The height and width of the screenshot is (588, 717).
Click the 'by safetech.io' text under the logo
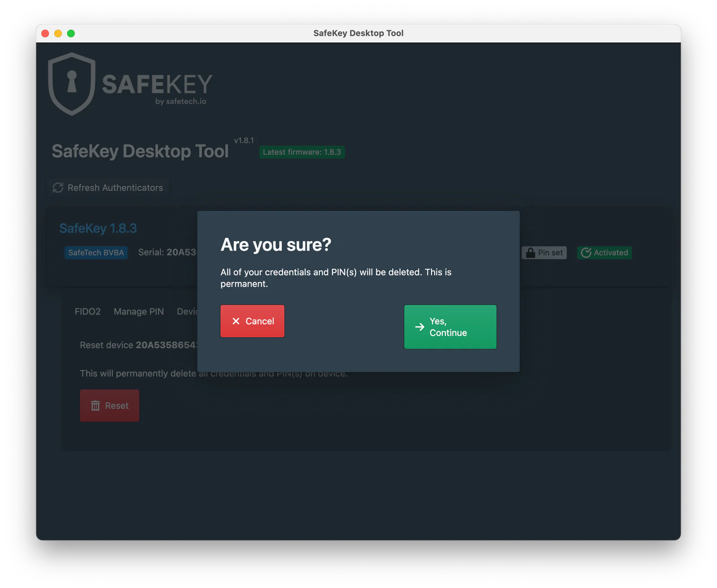[181, 101]
